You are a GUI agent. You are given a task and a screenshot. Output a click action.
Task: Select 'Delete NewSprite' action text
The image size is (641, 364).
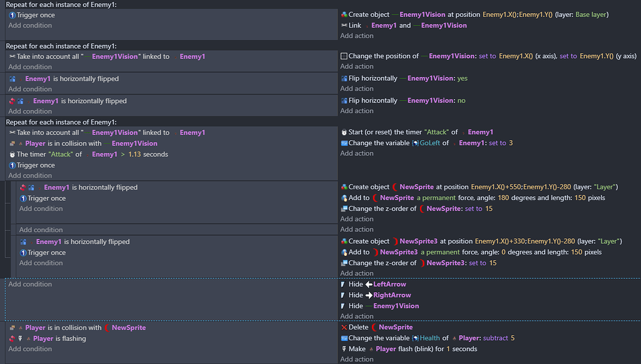[x=381, y=327]
